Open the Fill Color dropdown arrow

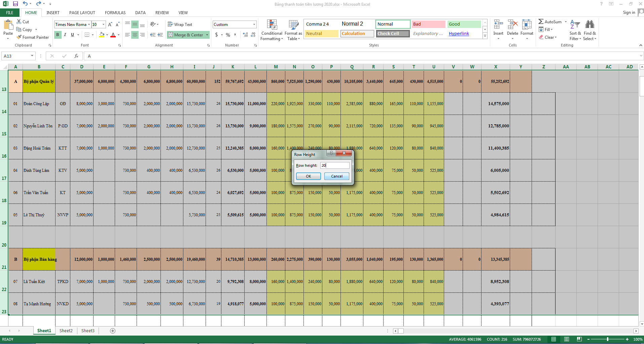coord(106,35)
